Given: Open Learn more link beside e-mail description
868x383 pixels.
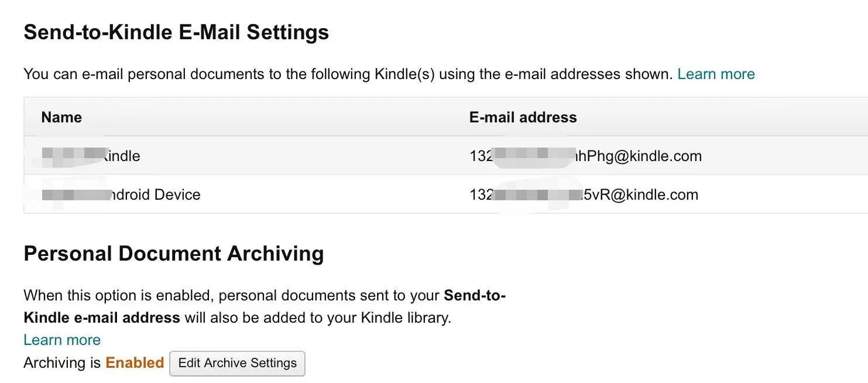Looking at the screenshot, I should (x=716, y=74).
